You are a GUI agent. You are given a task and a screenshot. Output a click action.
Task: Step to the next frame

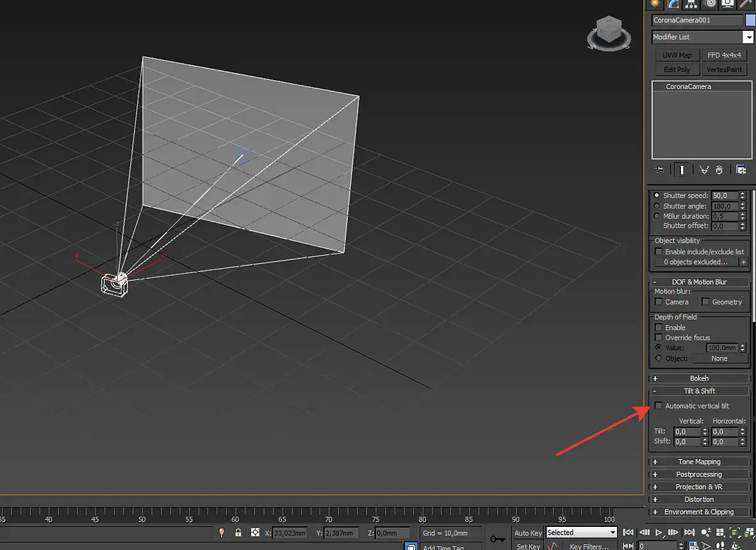coord(673,532)
